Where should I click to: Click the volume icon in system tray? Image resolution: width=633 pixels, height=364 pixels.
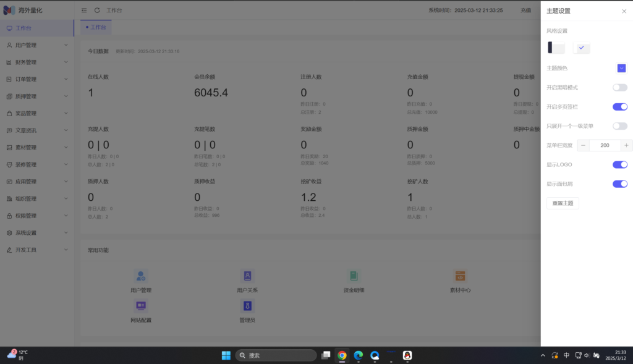tap(587, 355)
